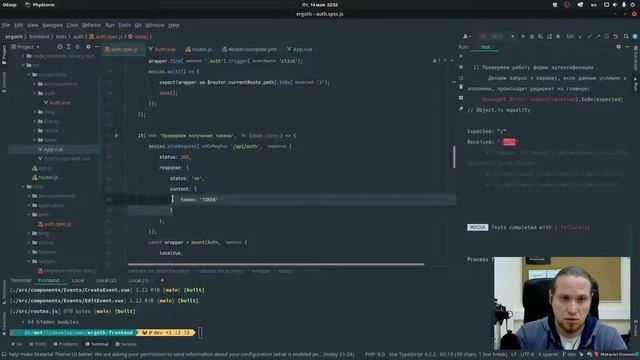Screen dimensions: 640x360
Task: Click the print trash icon in Run panel
Action: [x=461, y=87]
